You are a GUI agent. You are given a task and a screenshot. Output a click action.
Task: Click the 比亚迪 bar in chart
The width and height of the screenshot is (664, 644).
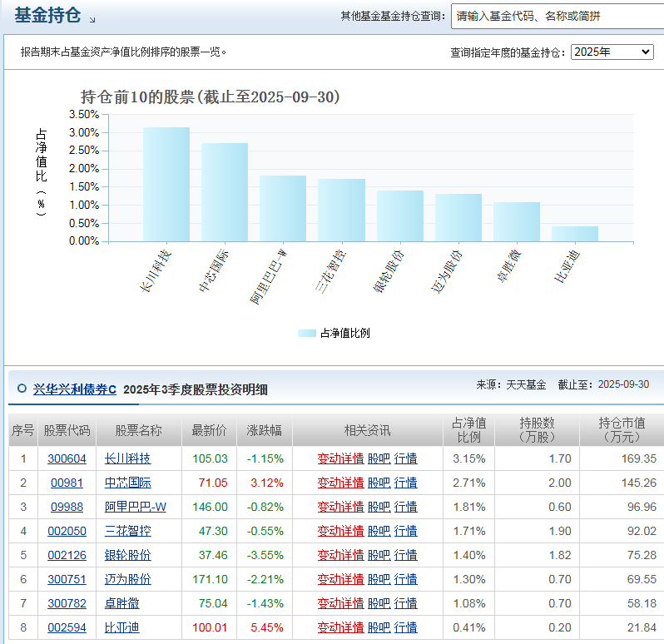pyautogui.click(x=575, y=234)
